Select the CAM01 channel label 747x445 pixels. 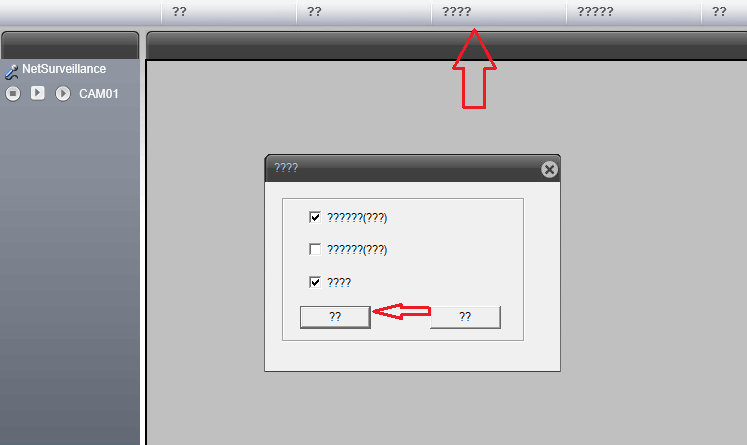click(x=99, y=94)
